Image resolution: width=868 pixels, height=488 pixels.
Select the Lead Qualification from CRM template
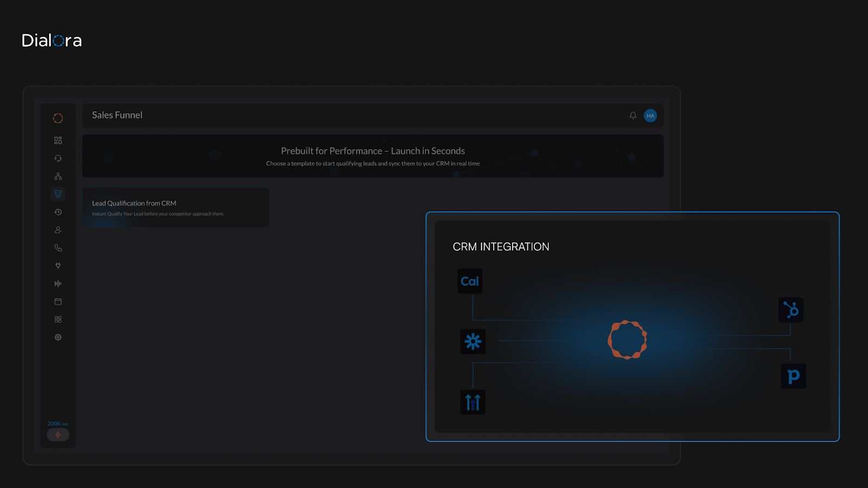(175, 207)
